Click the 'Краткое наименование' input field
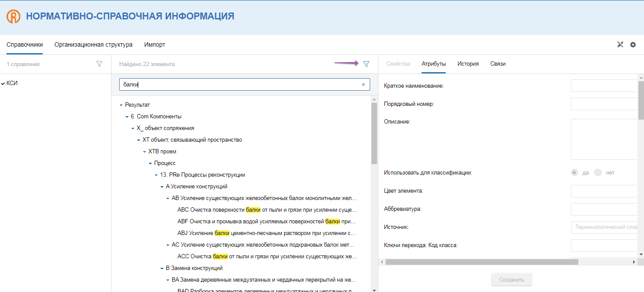Viewport: 644px width, 292px height. pos(604,86)
